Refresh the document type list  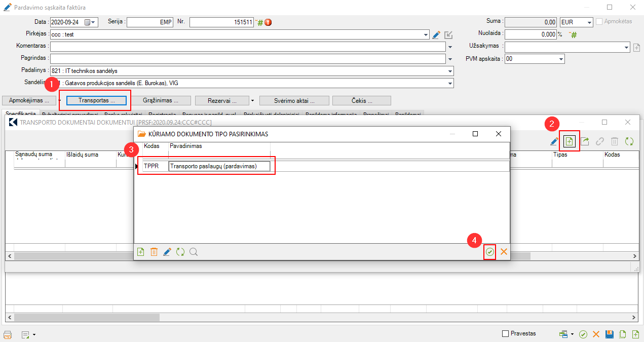pos(180,252)
